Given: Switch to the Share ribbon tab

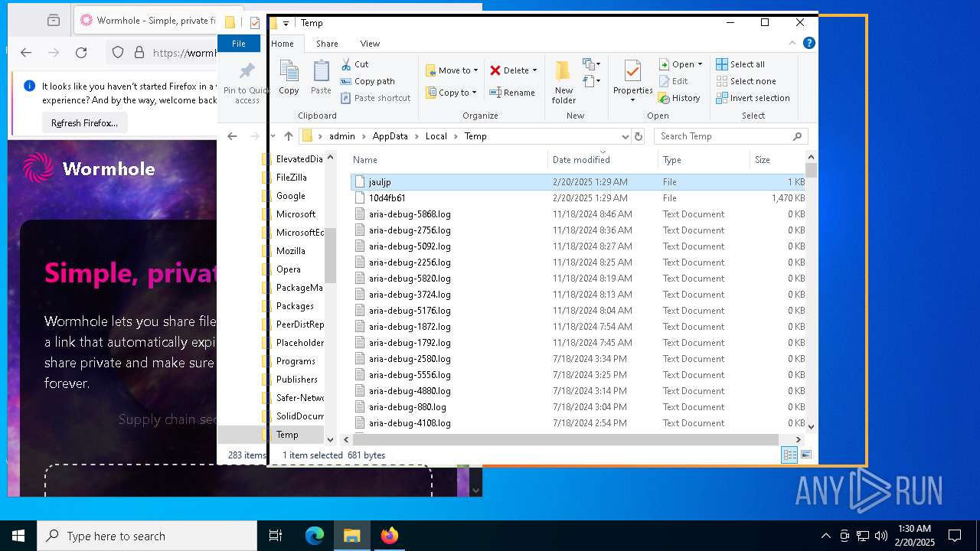Looking at the screenshot, I should pos(327,44).
